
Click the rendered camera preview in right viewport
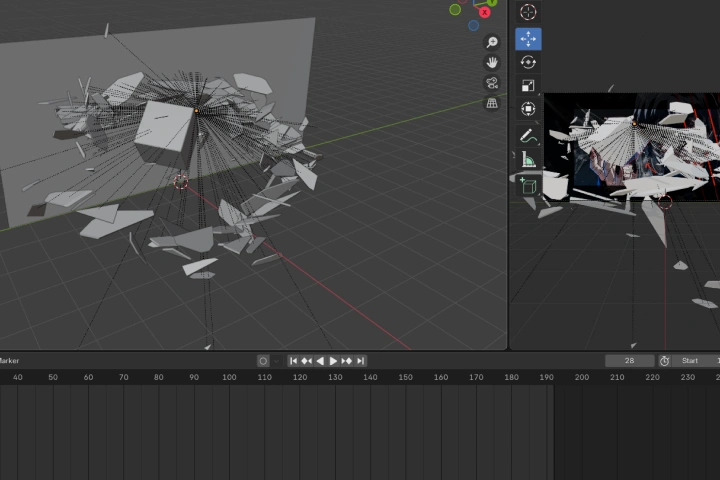(x=632, y=147)
